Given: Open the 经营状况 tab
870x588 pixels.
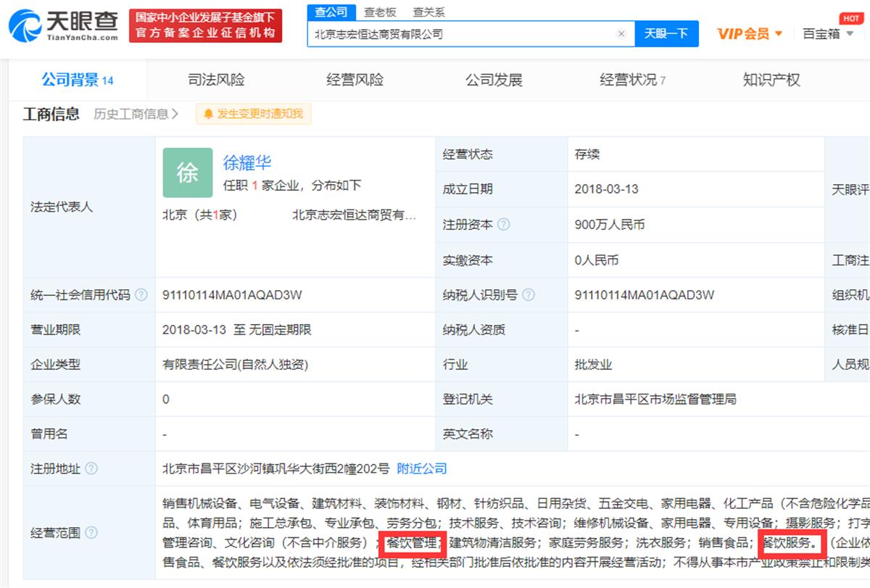Looking at the screenshot, I should pos(632,80).
